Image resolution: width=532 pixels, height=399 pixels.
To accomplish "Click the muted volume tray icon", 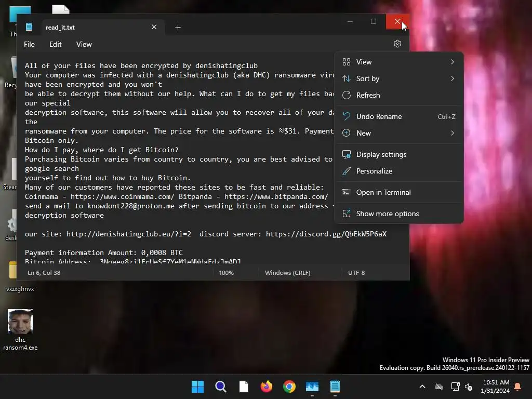I will pyautogui.click(x=469, y=387).
